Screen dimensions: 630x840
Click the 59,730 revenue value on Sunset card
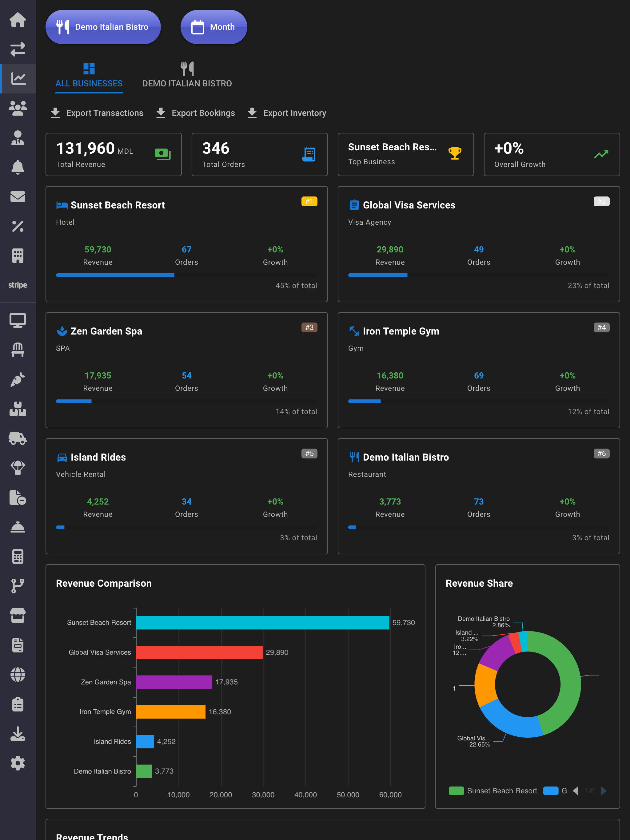[x=98, y=249]
